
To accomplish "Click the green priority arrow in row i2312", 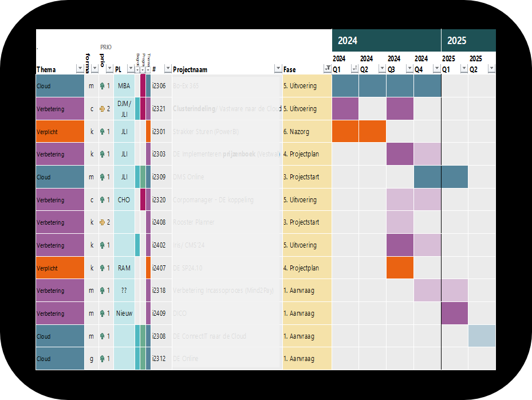I will point(103,359).
